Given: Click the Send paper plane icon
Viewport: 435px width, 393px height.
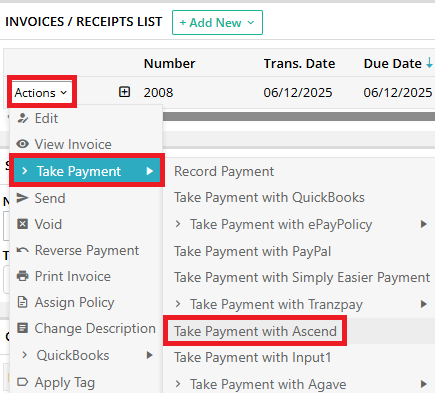Looking at the screenshot, I should (x=23, y=198).
